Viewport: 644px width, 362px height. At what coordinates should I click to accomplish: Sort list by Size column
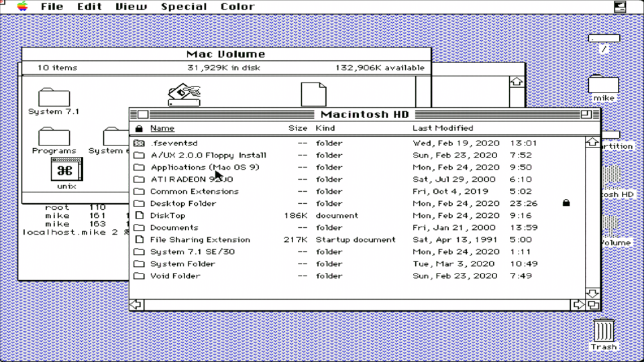tap(298, 128)
